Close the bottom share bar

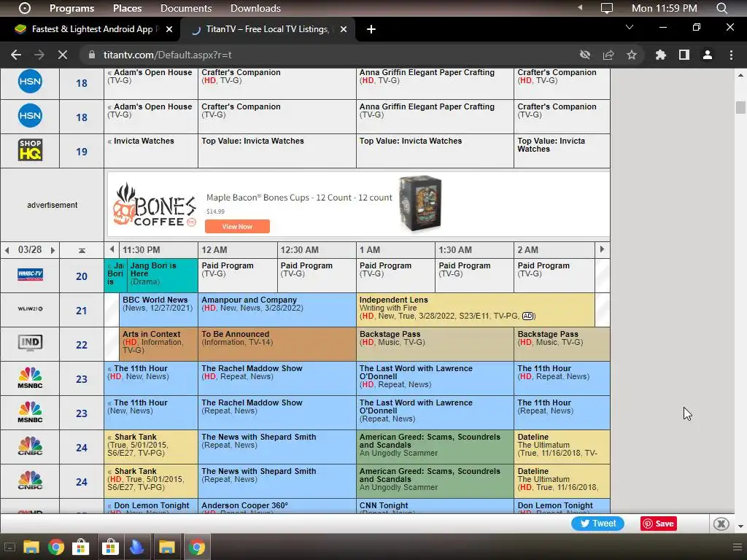point(721,524)
